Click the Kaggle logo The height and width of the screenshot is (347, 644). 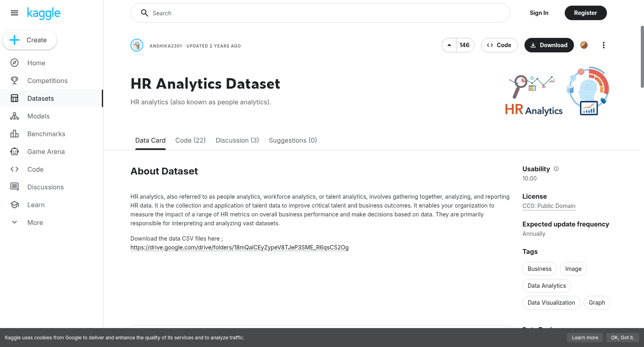[x=44, y=13]
